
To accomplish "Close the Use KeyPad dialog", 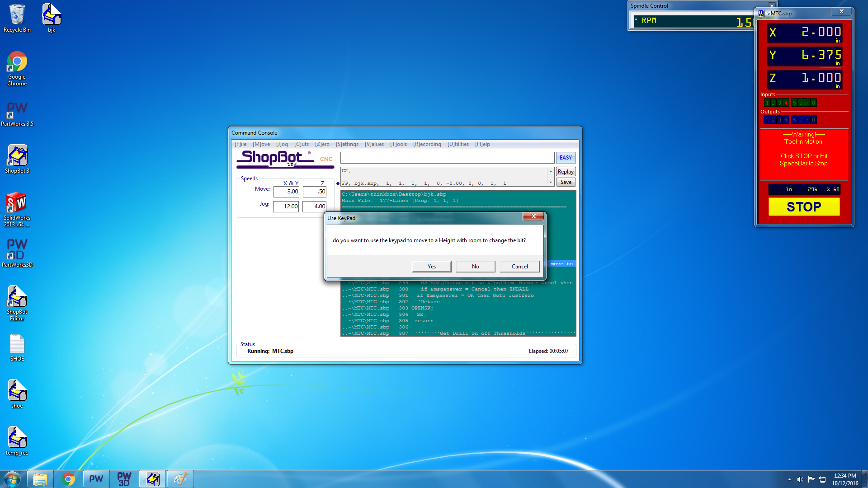I will (x=533, y=216).
